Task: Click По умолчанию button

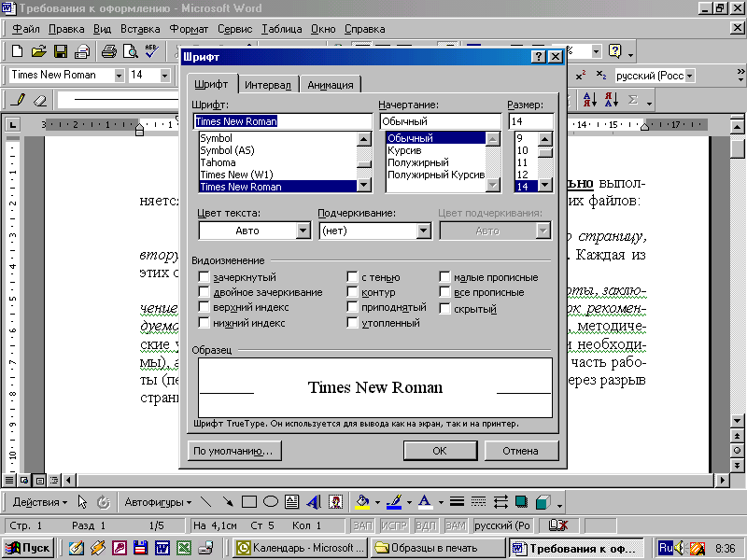Action: click(x=234, y=451)
